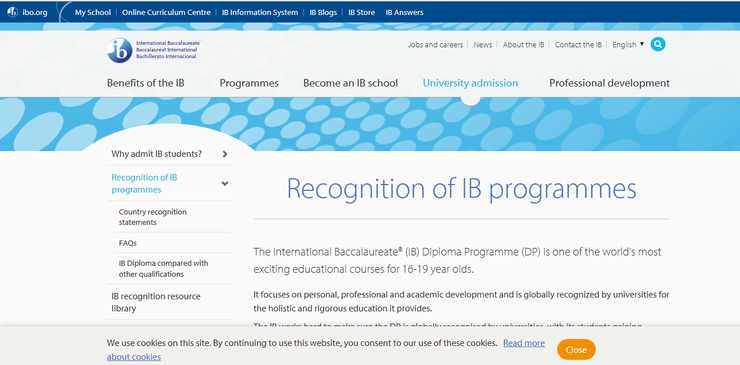Click the blue search magnifier icon

[658, 44]
